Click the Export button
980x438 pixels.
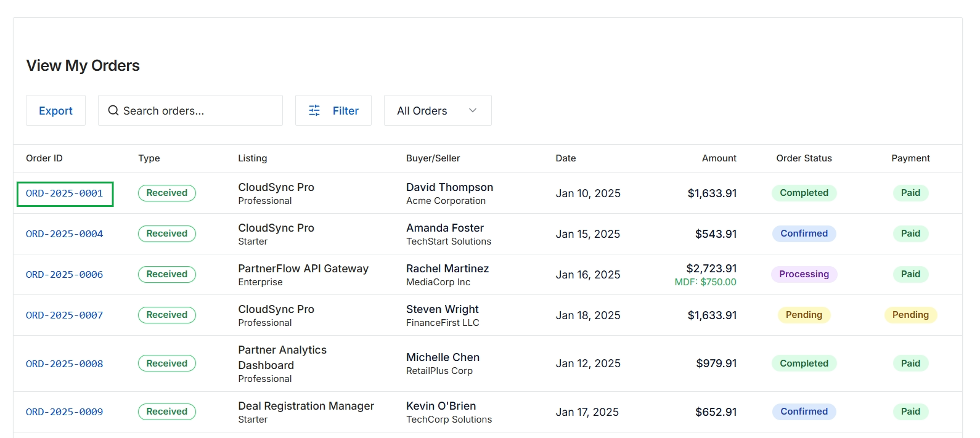coord(55,110)
